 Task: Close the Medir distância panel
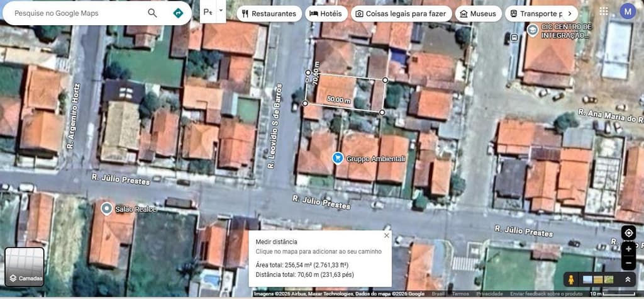click(x=386, y=235)
